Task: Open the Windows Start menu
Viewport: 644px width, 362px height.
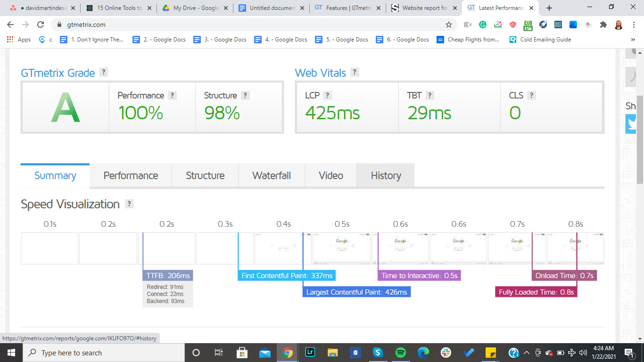Action: tap(11, 353)
